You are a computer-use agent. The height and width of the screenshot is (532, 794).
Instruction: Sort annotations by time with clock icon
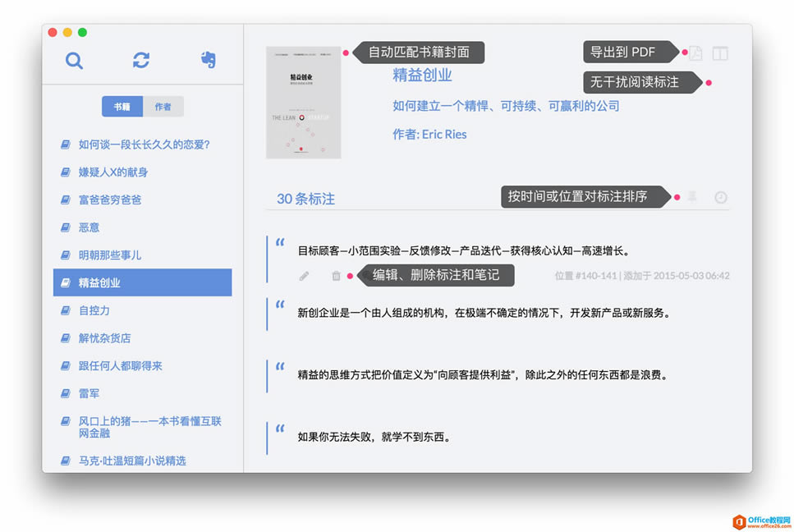pos(721,197)
